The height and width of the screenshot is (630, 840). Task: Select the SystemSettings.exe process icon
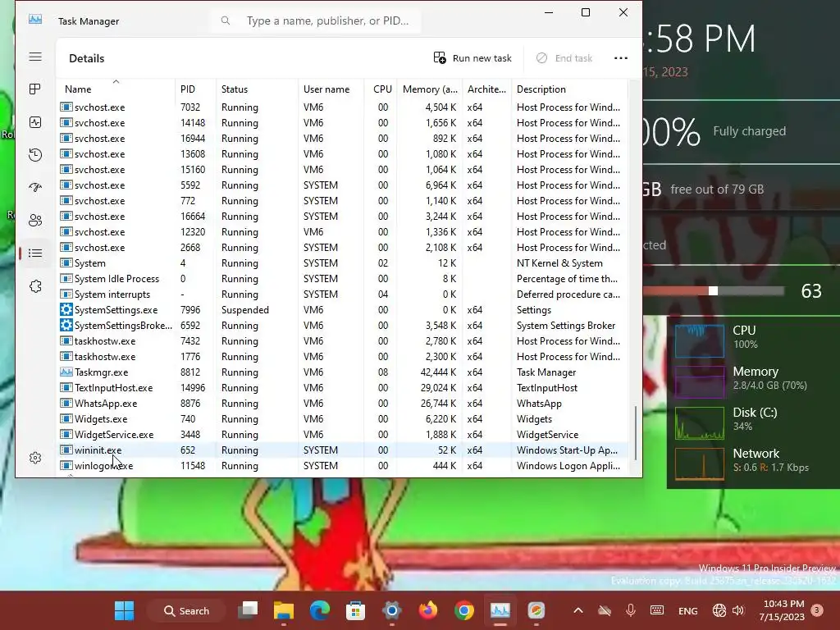66,309
